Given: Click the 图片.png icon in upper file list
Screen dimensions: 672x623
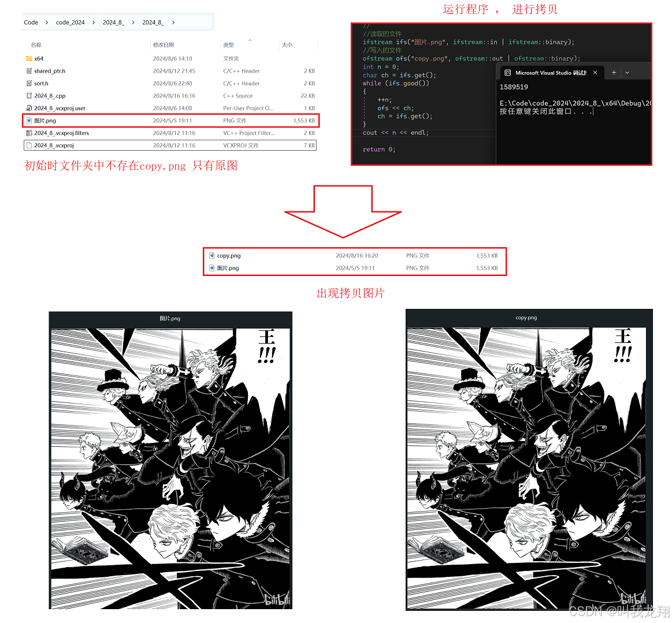Looking at the screenshot, I should (29, 121).
